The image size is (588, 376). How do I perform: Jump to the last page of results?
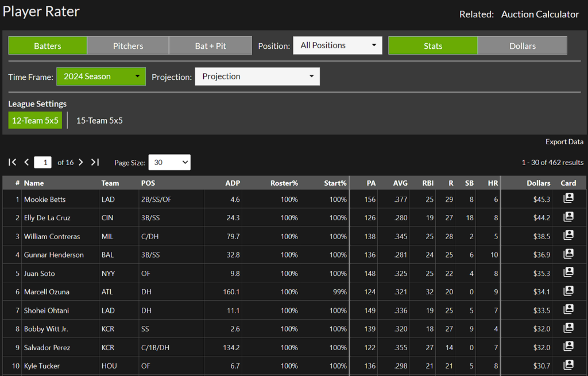coord(95,162)
